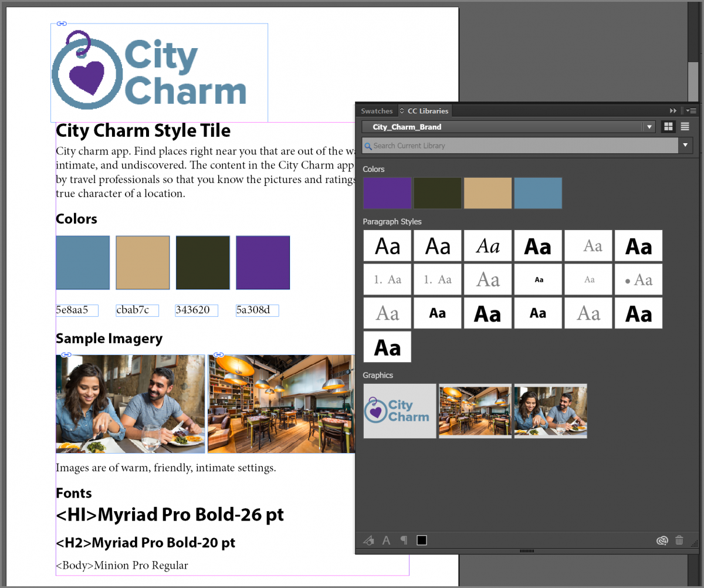704x588 pixels.
Task: Click the 'City Charm Style Tile' heading
Action: click(143, 131)
